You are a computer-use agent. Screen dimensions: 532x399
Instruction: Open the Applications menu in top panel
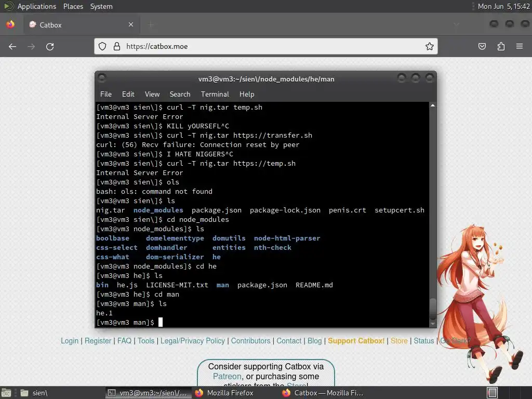(x=37, y=6)
